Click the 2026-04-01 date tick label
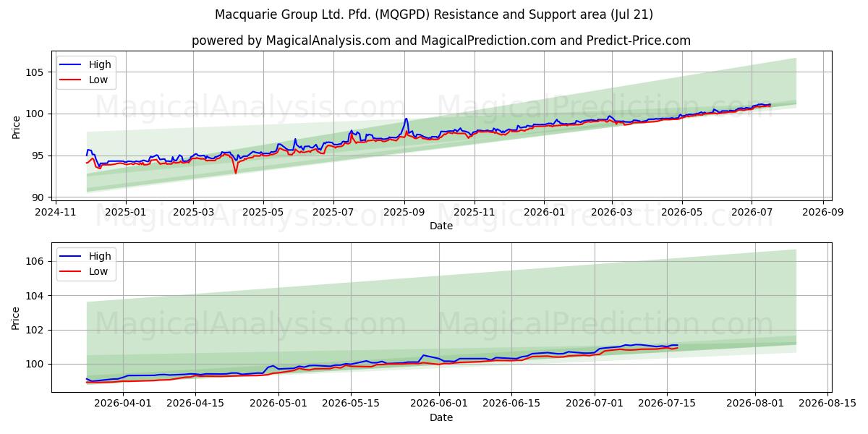868x434 pixels. point(123,404)
